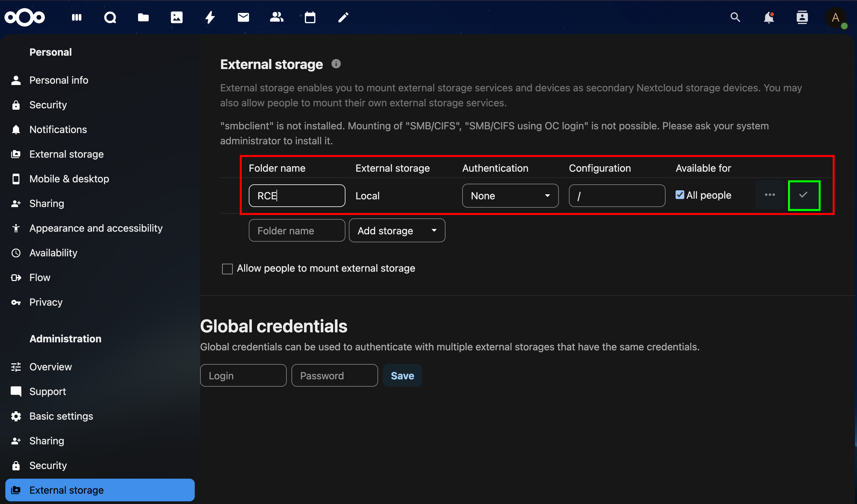Screen dimensions: 857x504
Task: Click the empty Folder name field
Action: (x=297, y=231)
